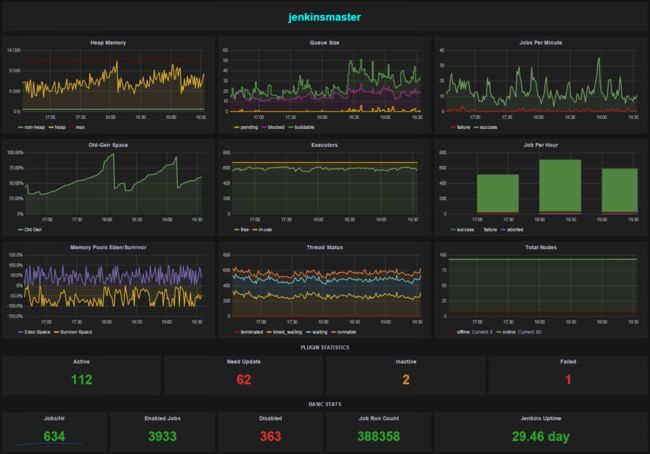Open the Old-Gen Space panel title menu
The image size is (650, 454).
pos(108,145)
